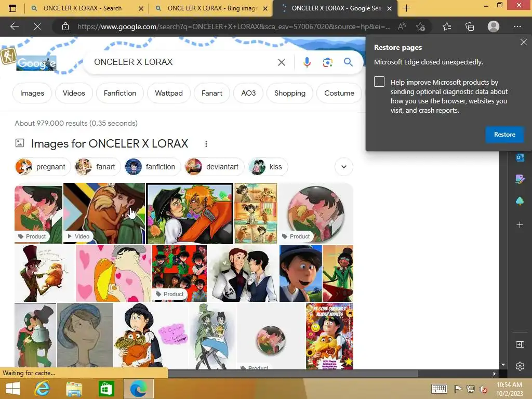Open the Windows Start button
The height and width of the screenshot is (399, 532).
(x=13, y=389)
